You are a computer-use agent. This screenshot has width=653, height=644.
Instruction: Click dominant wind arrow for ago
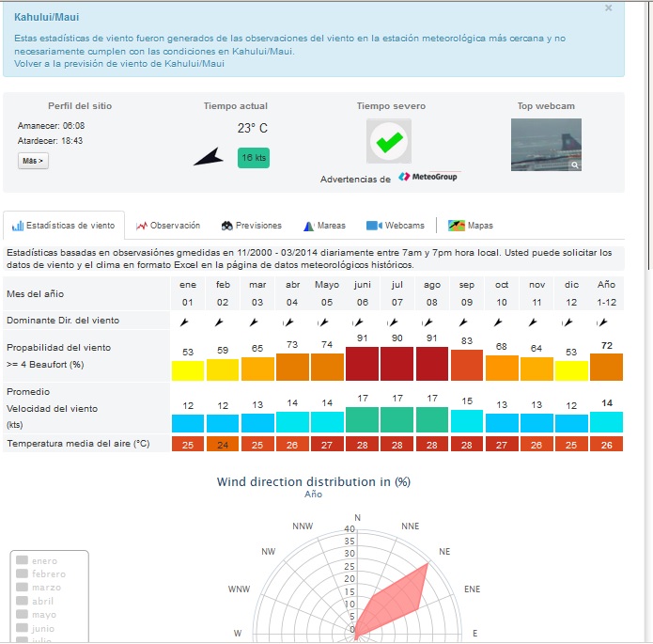[x=428, y=322]
